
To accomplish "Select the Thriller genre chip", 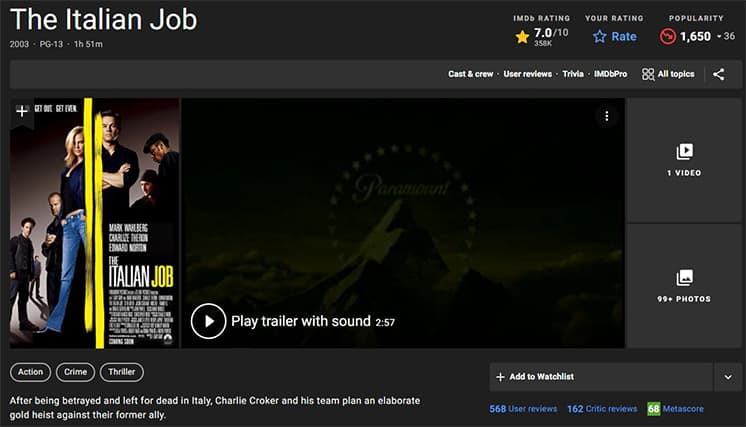I will (x=121, y=372).
